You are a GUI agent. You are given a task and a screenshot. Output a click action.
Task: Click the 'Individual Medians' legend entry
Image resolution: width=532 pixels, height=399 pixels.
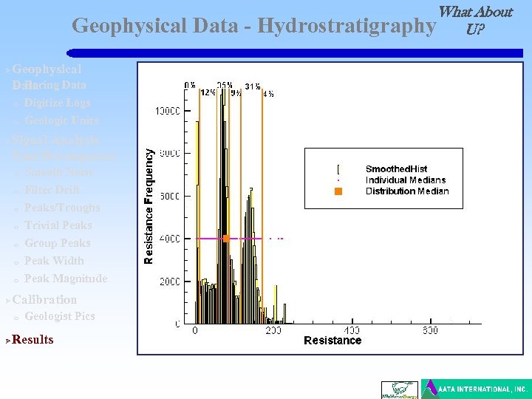point(406,180)
